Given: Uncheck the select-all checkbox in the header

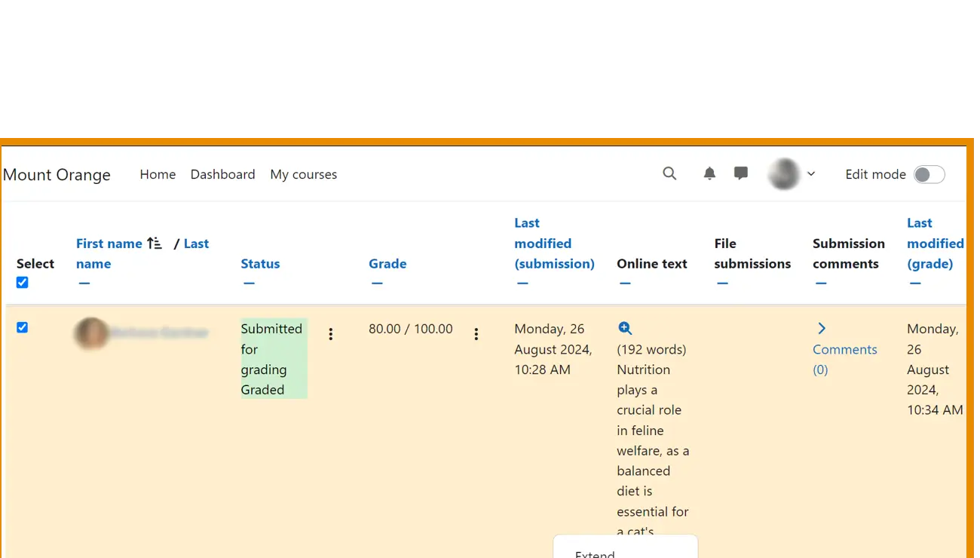Looking at the screenshot, I should [x=23, y=283].
